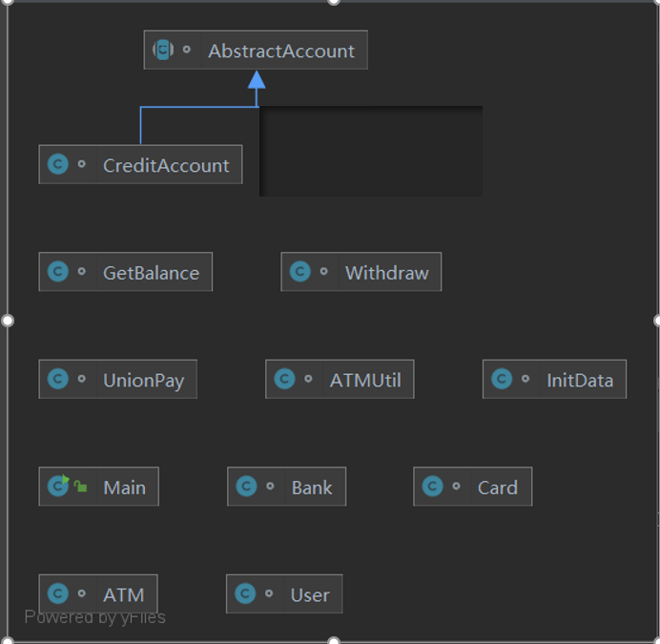The height and width of the screenshot is (644, 660).
Task: Select the Withdraw node label
Action: click(386, 272)
